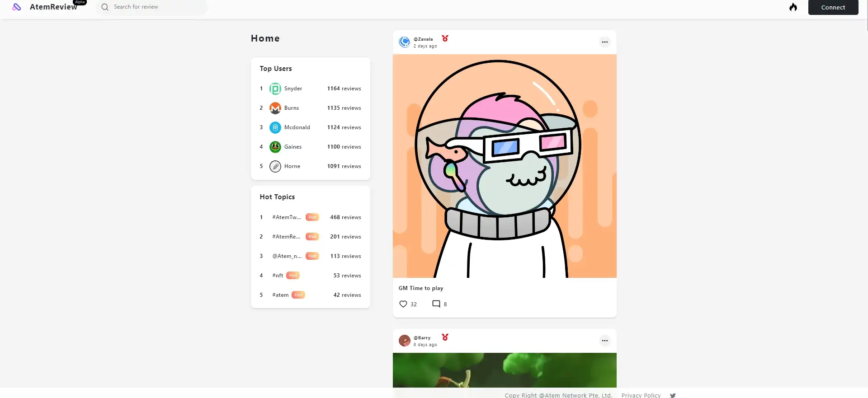The width and height of the screenshot is (868, 398).
Task: Open Mcdonald's profile in Top Users
Action: pyautogui.click(x=297, y=127)
